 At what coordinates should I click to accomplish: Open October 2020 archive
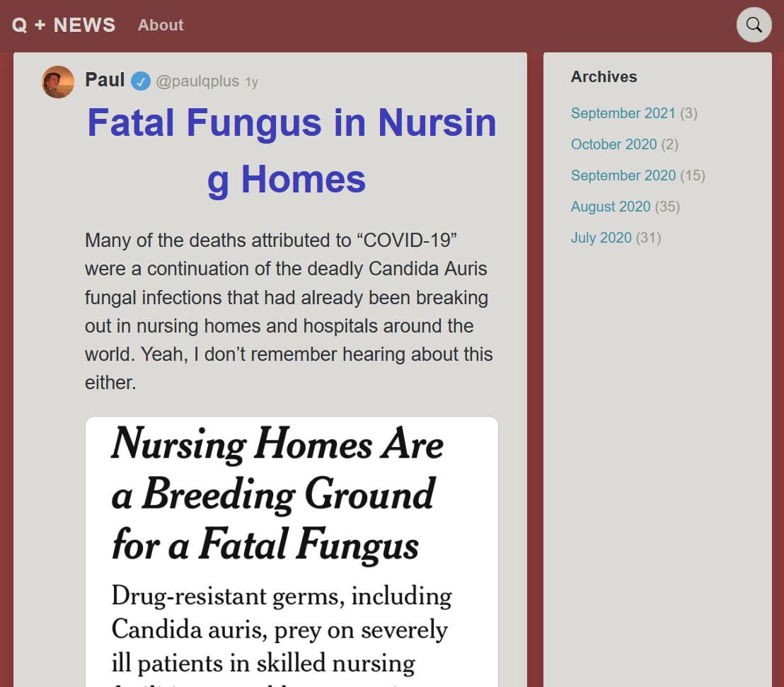tap(613, 144)
